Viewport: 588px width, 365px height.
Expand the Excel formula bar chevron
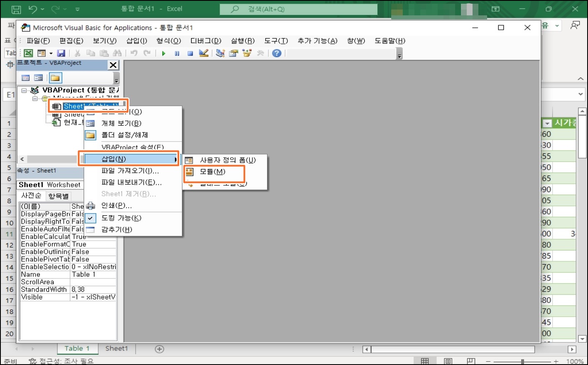(x=581, y=95)
